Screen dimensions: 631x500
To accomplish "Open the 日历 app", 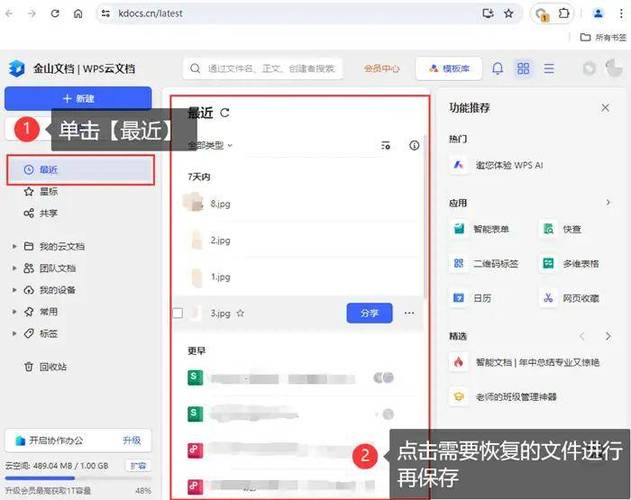I will coord(471,298).
